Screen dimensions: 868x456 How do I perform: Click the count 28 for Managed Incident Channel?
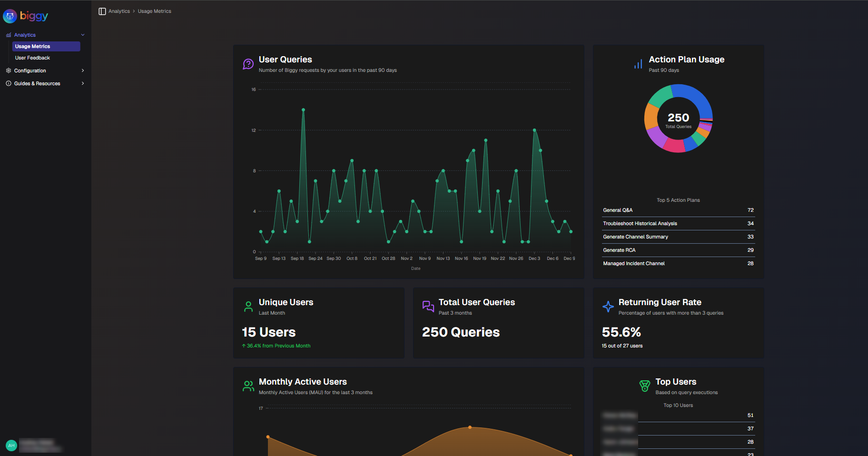click(x=750, y=264)
